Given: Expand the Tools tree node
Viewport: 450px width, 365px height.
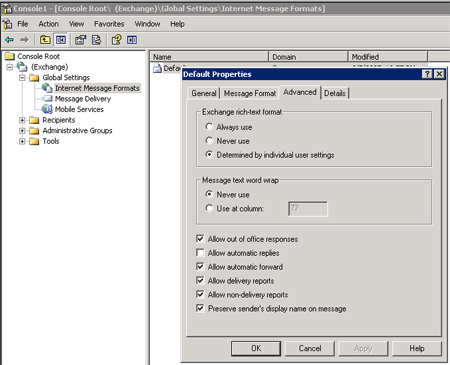Looking at the screenshot, I should tap(22, 141).
